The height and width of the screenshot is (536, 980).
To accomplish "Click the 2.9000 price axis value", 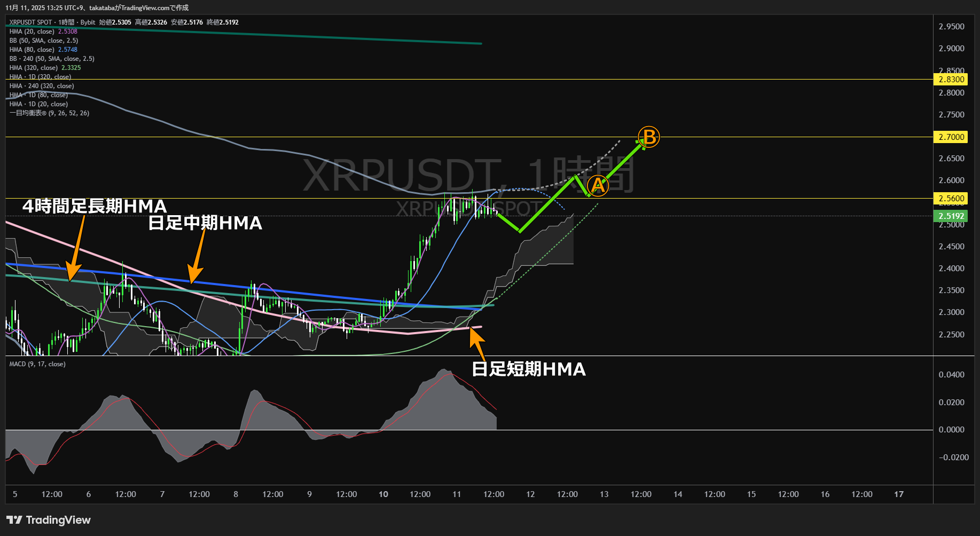I will [952, 49].
